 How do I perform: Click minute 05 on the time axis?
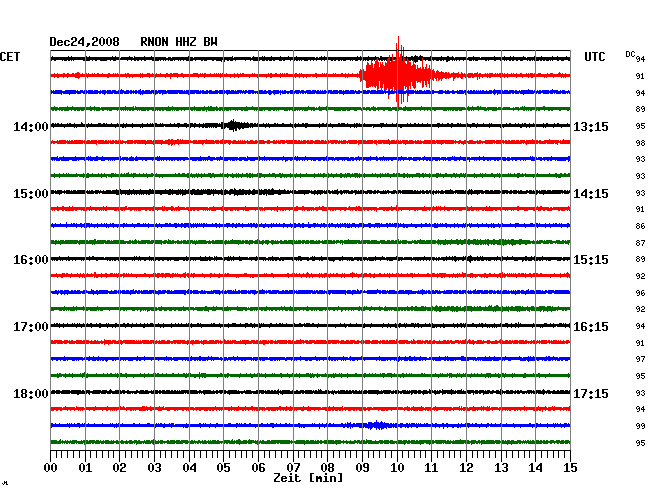pos(223,467)
